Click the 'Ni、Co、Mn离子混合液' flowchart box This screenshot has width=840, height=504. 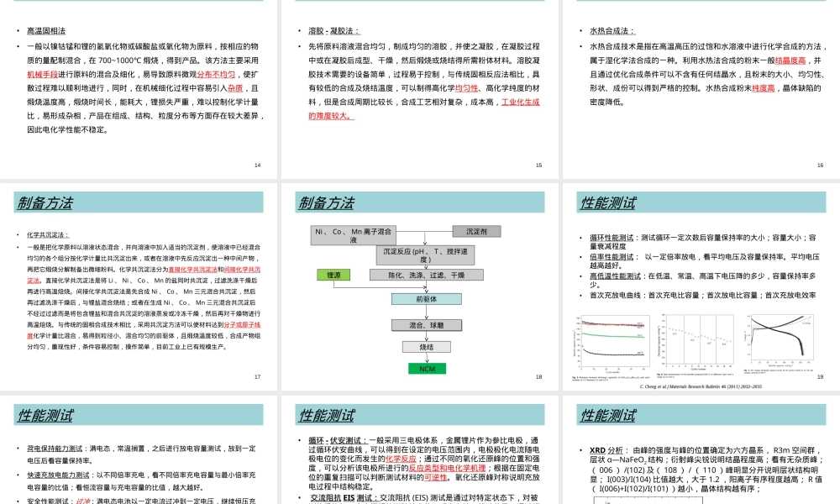(x=353, y=235)
